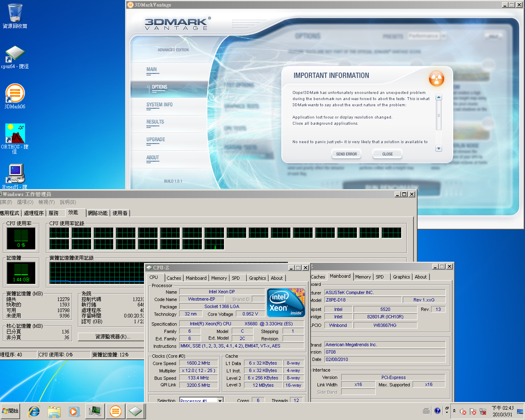
Task: Click the taskbar clock showing 02:43
Action: pyautogui.click(x=503, y=411)
